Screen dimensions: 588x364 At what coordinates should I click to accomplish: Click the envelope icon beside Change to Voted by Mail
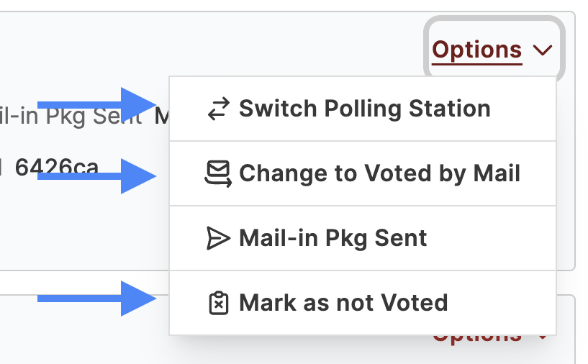tap(218, 173)
